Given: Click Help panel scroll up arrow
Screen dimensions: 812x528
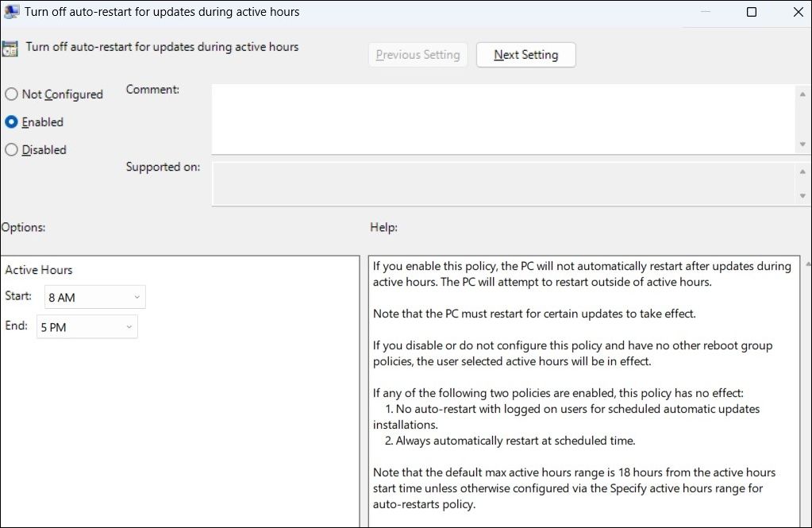Looking at the screenshot, I should [x=807, y=264].
